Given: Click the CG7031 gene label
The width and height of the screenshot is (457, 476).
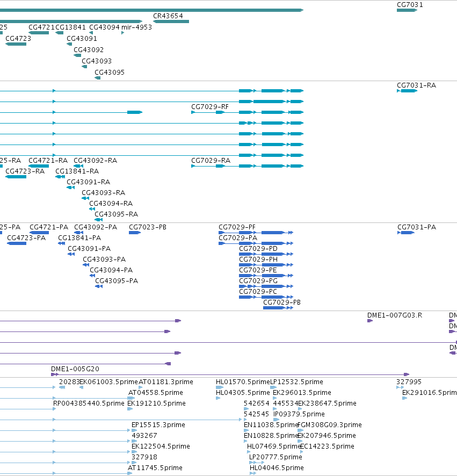Looking at the screenshot, I should [x=410, y=4].
